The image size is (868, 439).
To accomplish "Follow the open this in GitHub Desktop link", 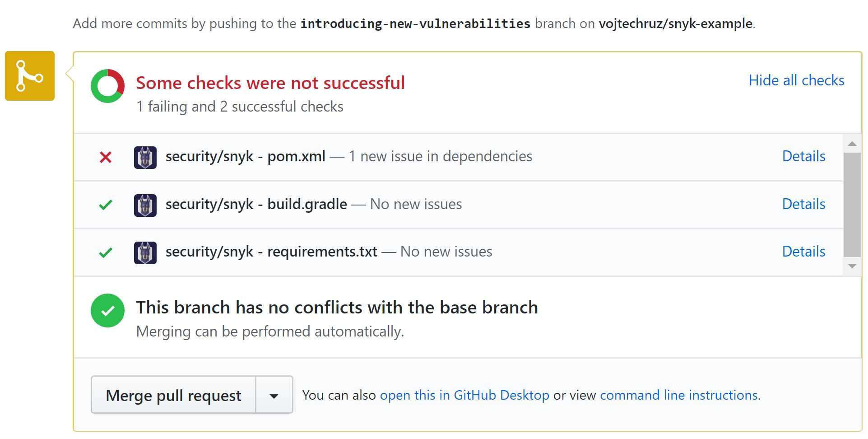I will tap(464, 396).
